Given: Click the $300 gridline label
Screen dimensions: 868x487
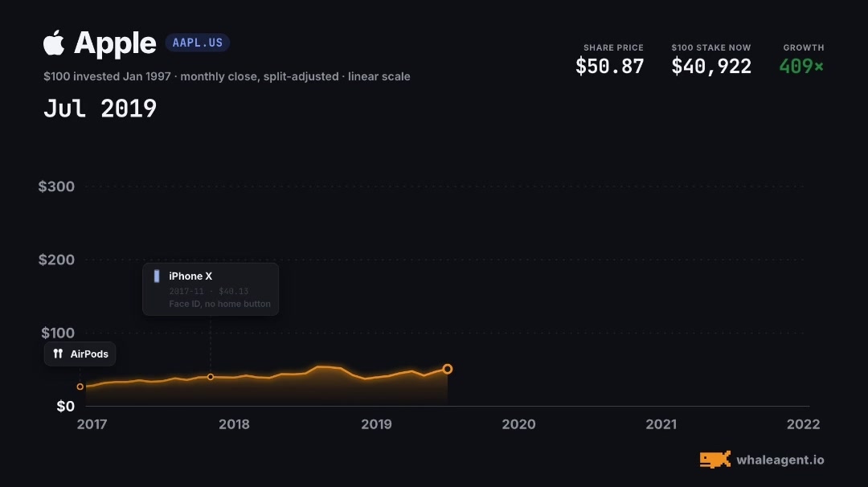Looking at the screenshot, I should [56, 186].
